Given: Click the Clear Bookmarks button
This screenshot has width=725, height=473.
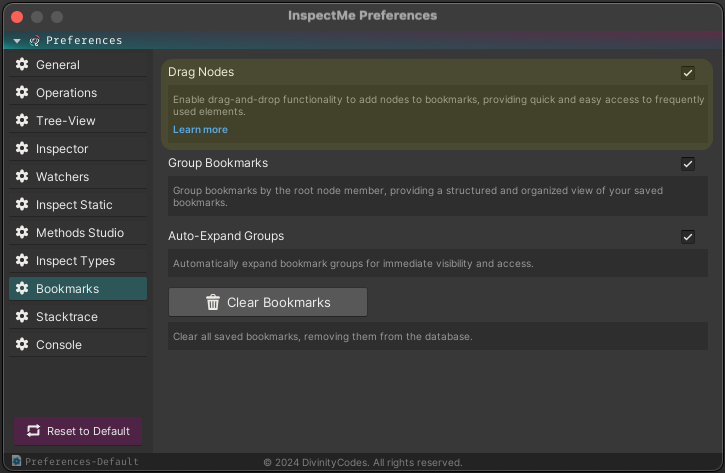Looking at the screenshot, I should [268, 302].
